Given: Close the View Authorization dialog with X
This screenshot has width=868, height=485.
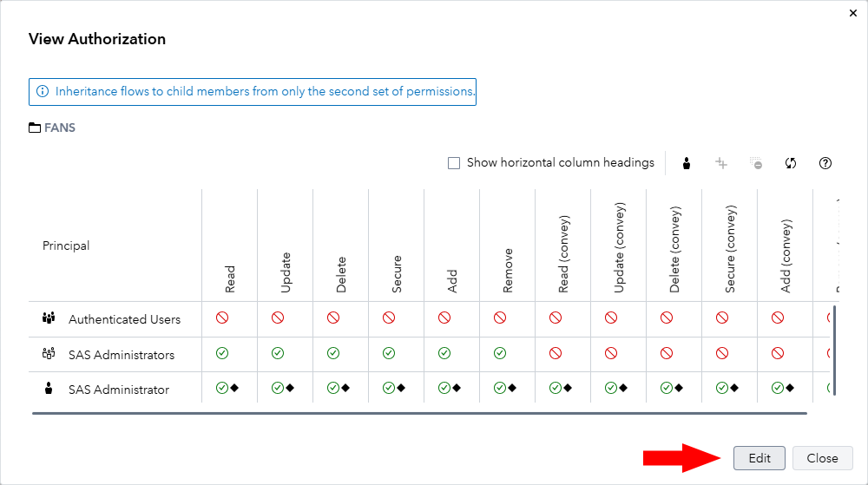Looking at the screenshot, I should 849,13.
